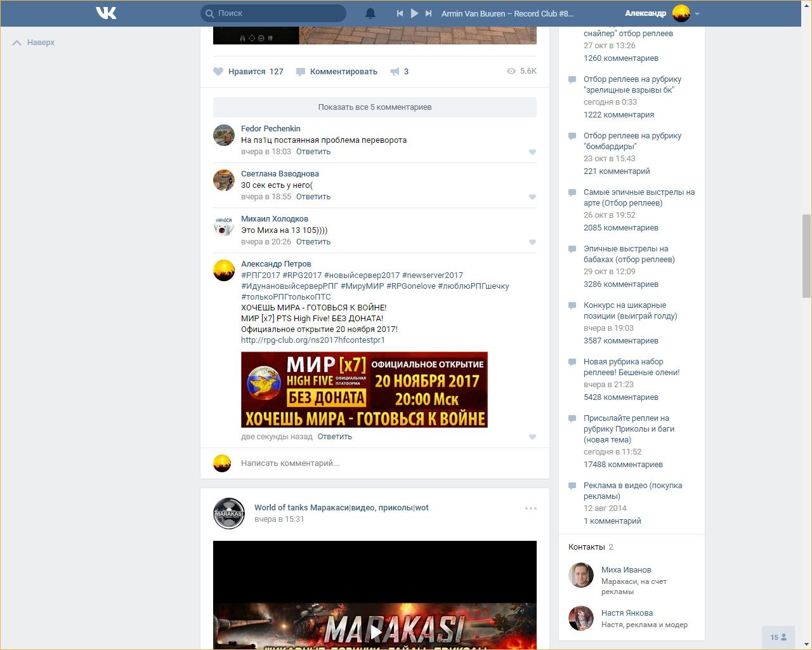The height and width of the screenshot is (650, 812).
Task: Click the Наверх back-to-top link
Action: click(x=34, y=43)
